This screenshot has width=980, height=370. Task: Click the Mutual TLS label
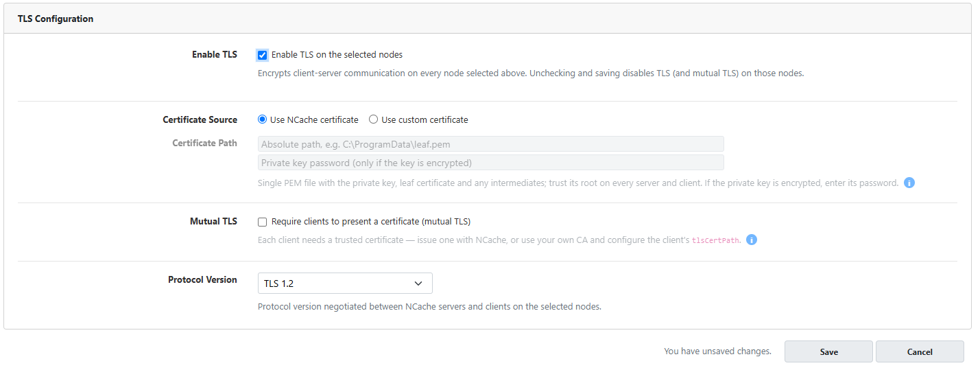213,221
